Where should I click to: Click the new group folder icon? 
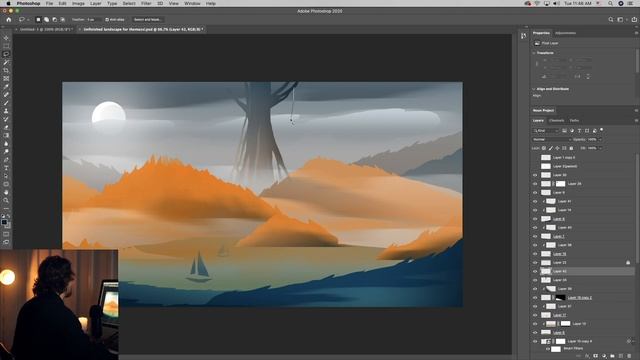point(612,356)
